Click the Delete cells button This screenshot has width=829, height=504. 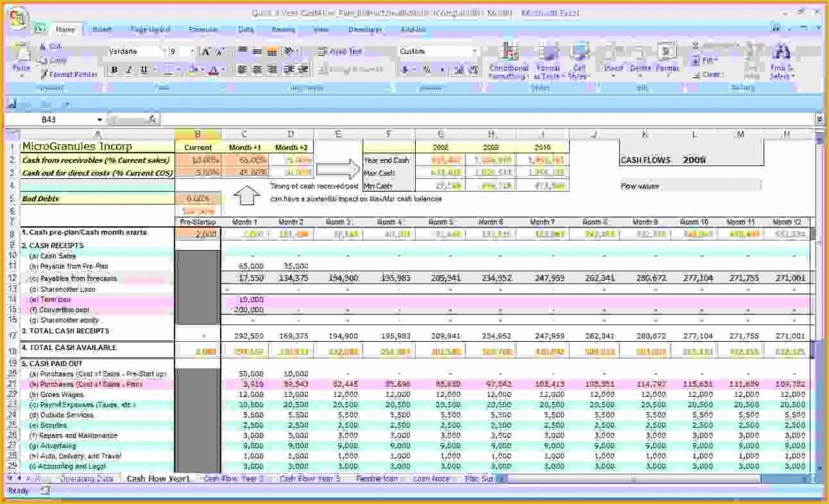641,59
